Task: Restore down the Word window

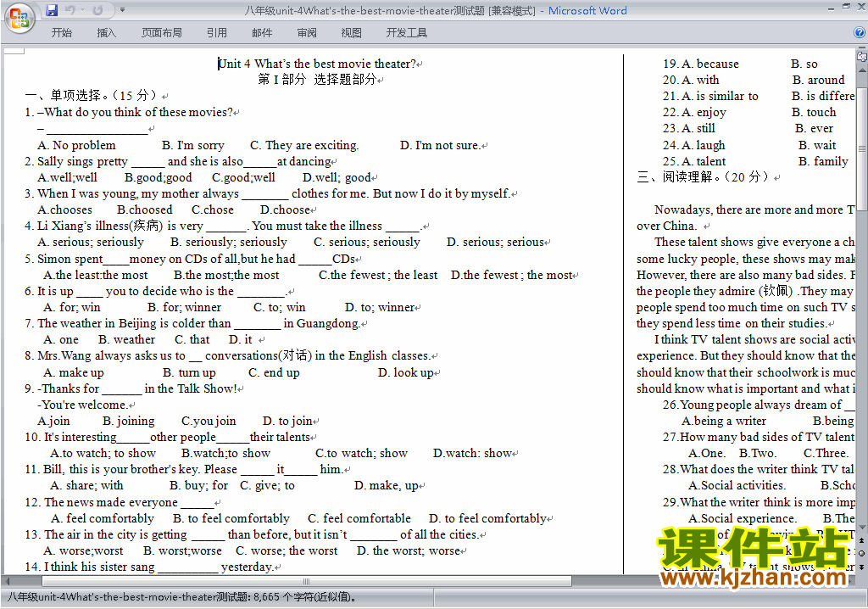Action: [846, 7]
